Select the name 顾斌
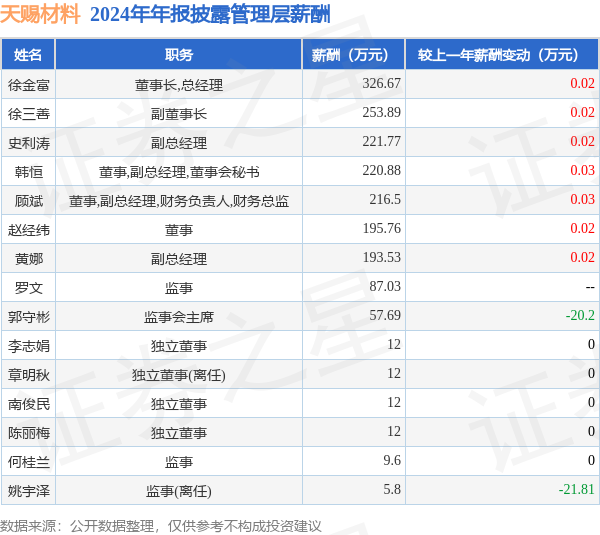Viewport: 600px width, 535px height. tap(29, 201)
